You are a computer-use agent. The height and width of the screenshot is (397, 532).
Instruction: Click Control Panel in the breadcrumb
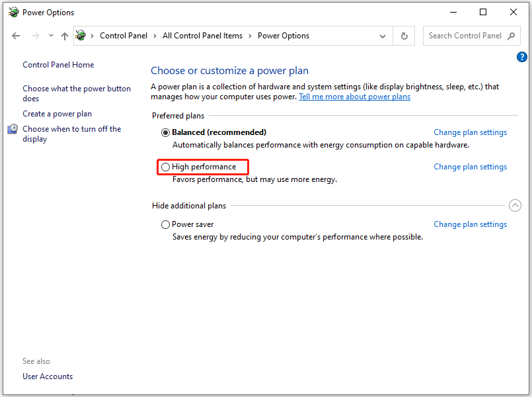click(x=124, y=36)
